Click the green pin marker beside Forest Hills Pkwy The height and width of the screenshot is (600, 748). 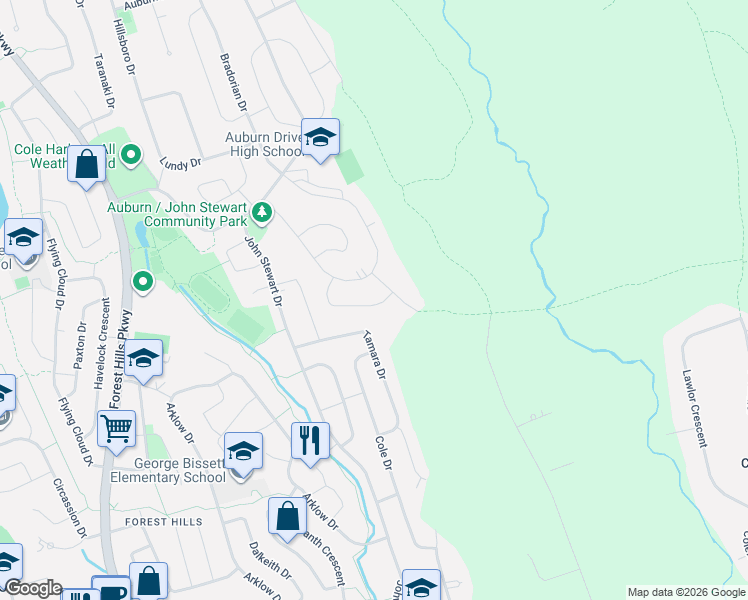[143, 282]
